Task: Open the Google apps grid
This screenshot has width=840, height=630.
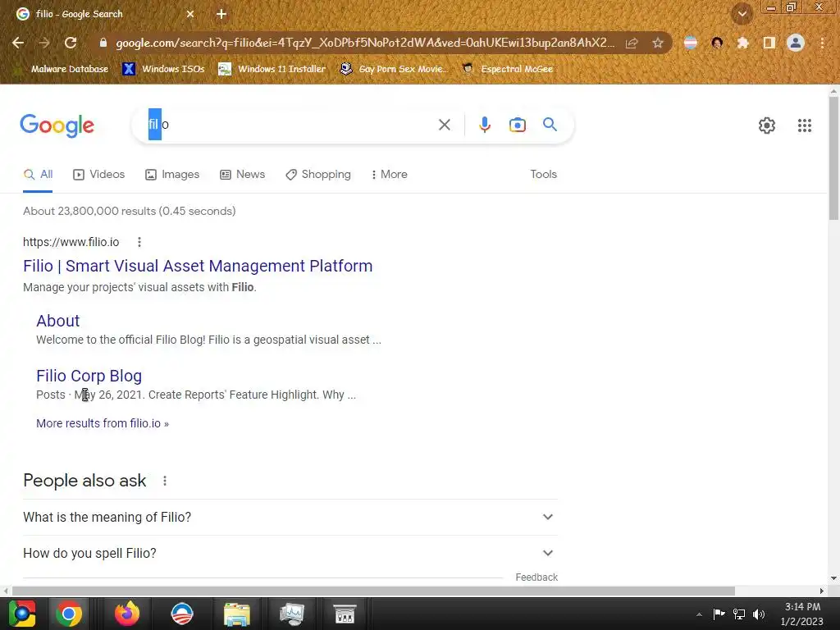Action: [804, 126]
